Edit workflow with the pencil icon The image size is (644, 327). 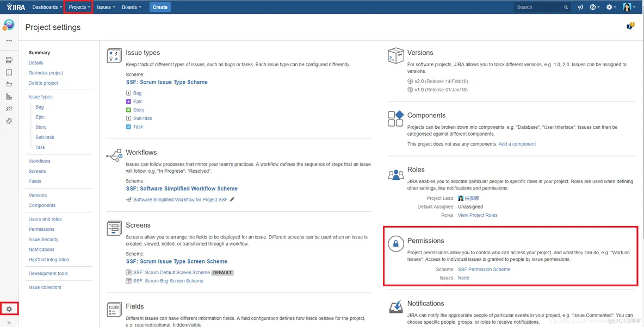coord(232,199)
